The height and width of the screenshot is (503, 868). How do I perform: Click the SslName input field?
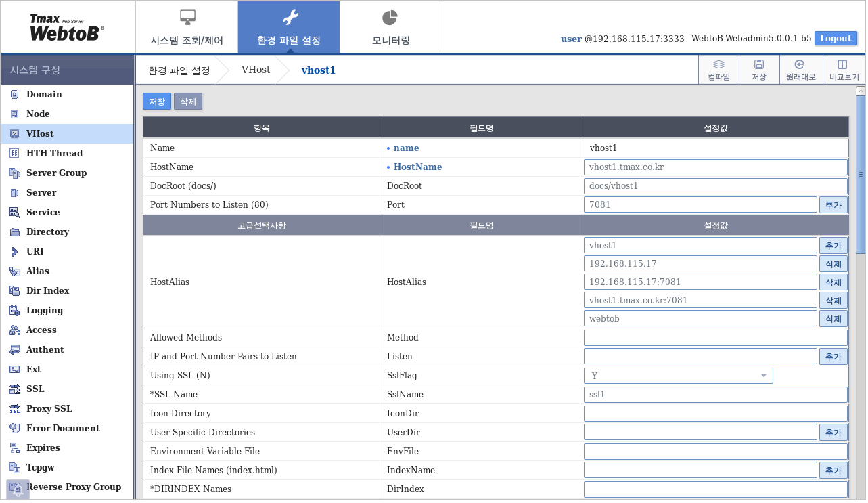click(716, 395)
